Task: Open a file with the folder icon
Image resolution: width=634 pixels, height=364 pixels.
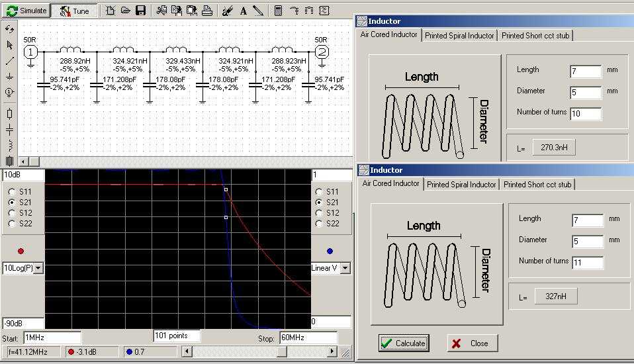Action: click(125, 11)
